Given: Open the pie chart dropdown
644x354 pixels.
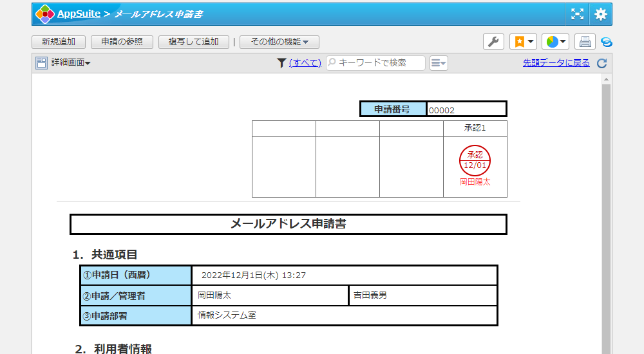Looking at the screenshot, I should point(555,42).
